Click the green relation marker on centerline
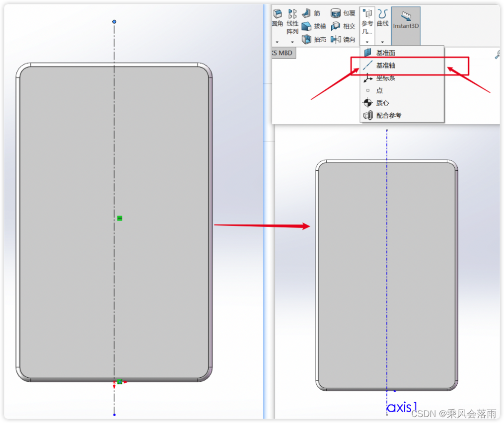The width and height of the screenshot is (504, 423). 120,218
